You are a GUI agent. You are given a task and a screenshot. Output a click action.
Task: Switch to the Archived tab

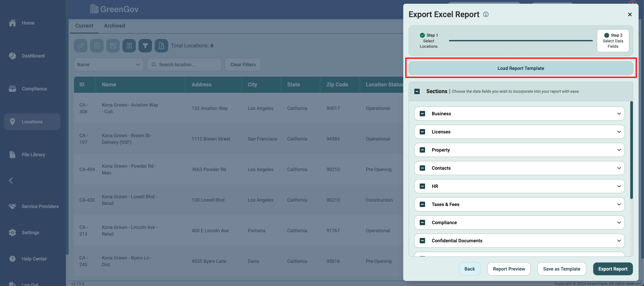pos(114,26)
